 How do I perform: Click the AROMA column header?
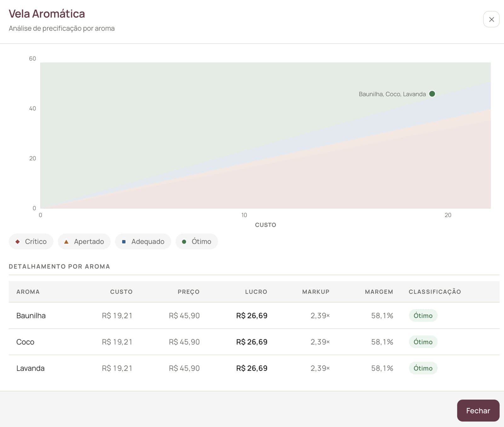pyautogui.click(x=28, y=292)
